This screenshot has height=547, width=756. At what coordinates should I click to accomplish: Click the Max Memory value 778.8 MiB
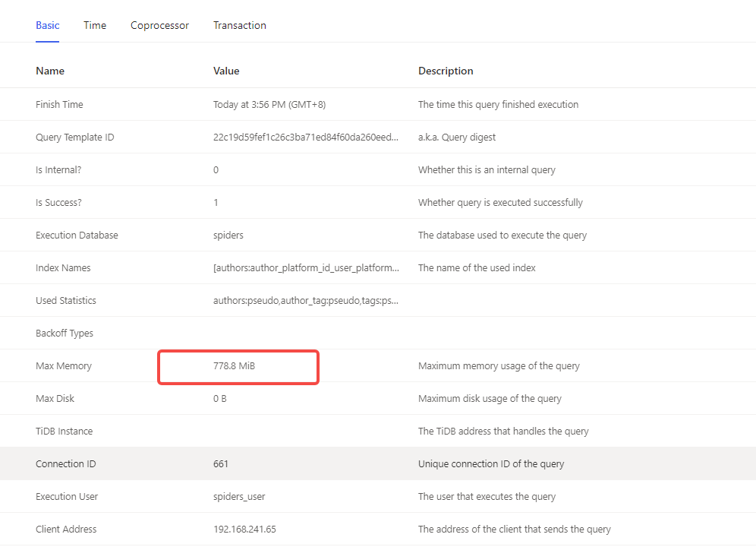[234, 366]
